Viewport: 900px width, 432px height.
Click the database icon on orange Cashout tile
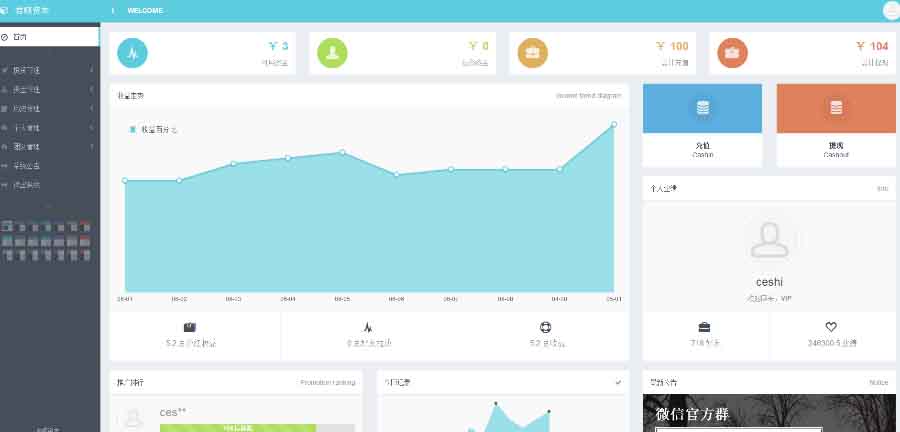tap(836, 108)
